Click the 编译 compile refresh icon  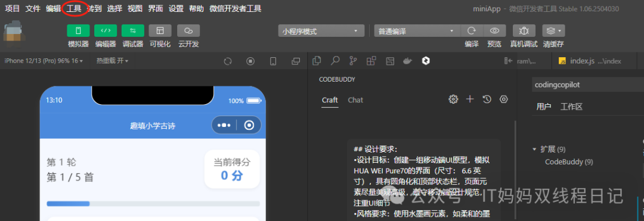pos(472,31)
